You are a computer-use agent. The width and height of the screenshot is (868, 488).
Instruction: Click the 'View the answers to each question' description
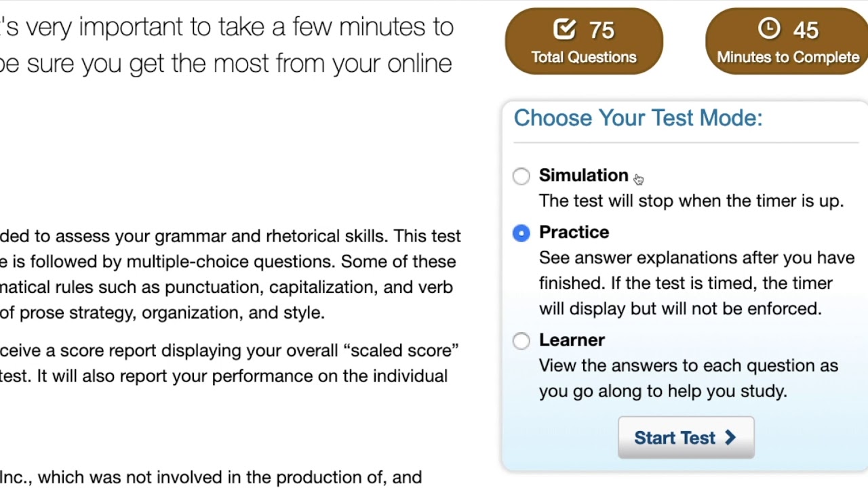(688, 378)
